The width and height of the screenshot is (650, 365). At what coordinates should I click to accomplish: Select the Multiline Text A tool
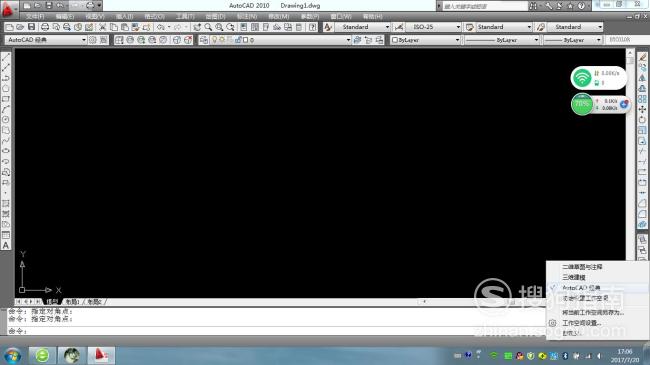[x=6, y=245]
